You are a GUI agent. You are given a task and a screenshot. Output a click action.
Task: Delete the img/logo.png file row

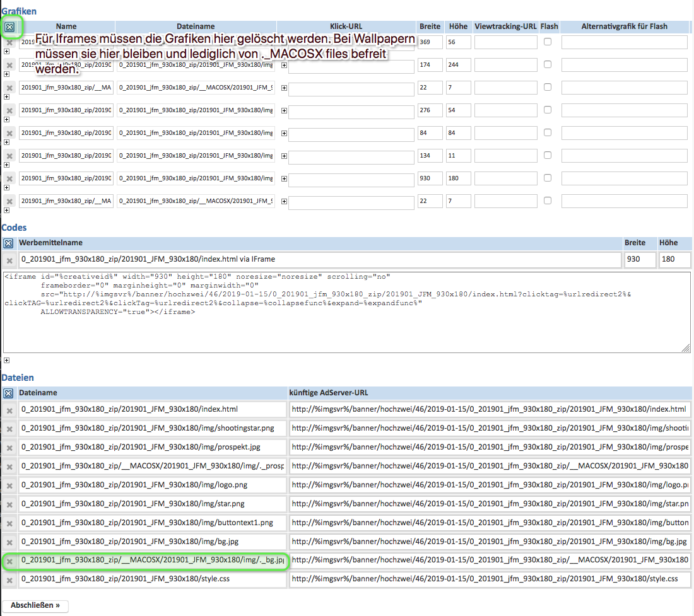click(9, 486)
